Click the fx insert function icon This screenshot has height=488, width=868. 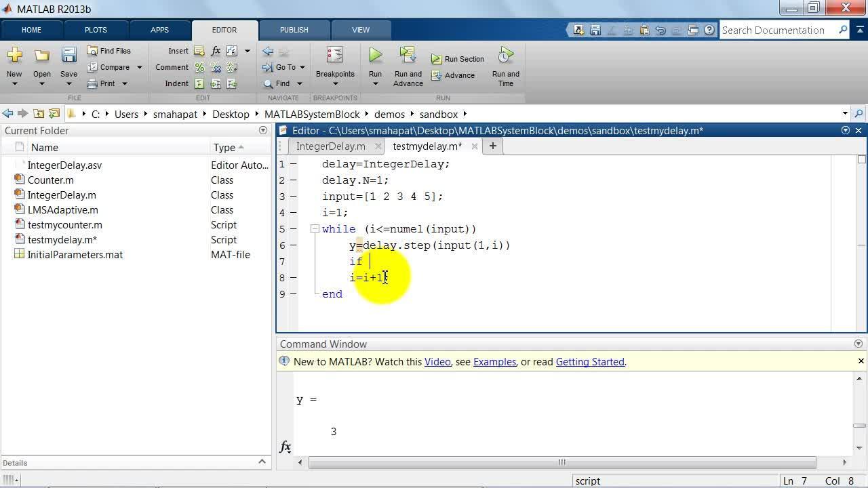tap(216, 51)
